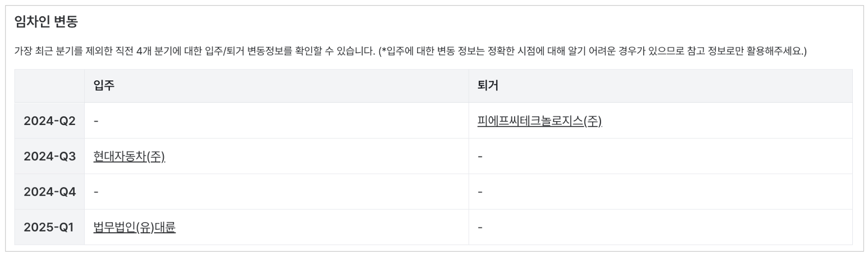868x258 pixels.
Task: Click the dash in 2024-Q4 입주 cell
Action: click(x=96, y=192)
